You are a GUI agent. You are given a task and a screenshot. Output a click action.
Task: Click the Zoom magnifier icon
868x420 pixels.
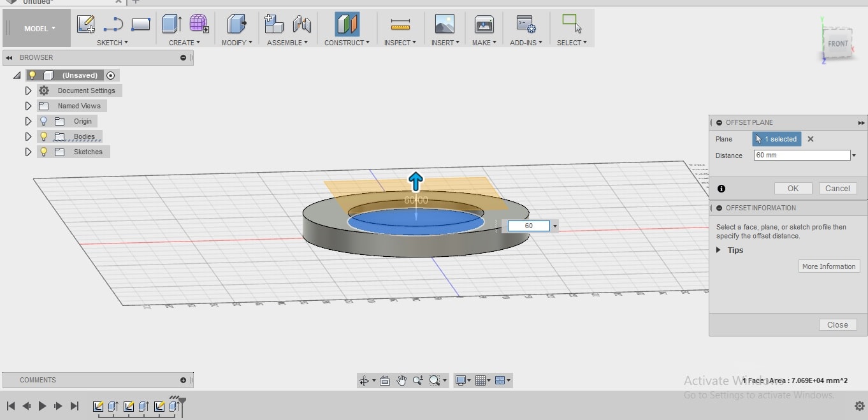(x=418, y=380)
